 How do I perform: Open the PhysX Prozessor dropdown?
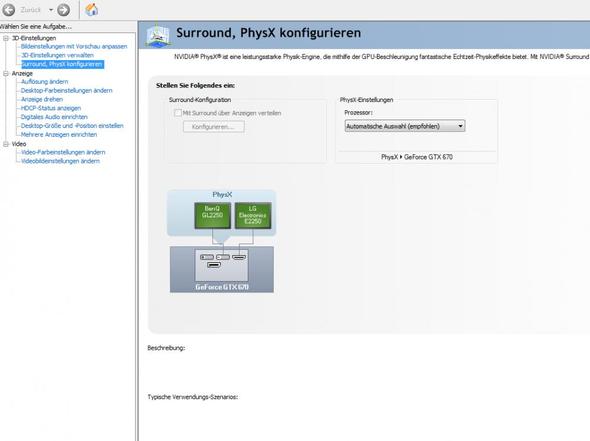point(405,126)
